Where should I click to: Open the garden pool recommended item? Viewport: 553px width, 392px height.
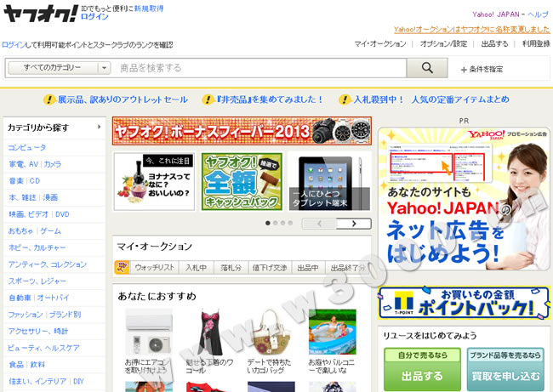pyautogui.click(x=332, y=342)
